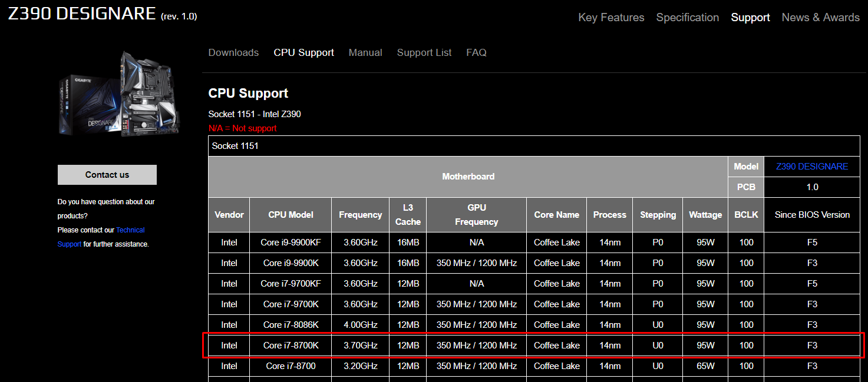Open the Key Features page
Image resolution: width=868 pixels, height=382 pixels.
pos(611,18)
